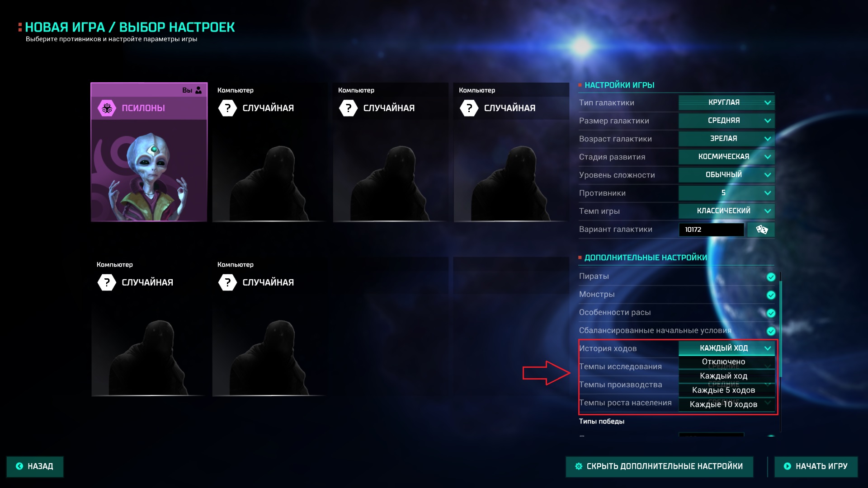Expand the Уровень сложности dropdown

coord(726,175)
